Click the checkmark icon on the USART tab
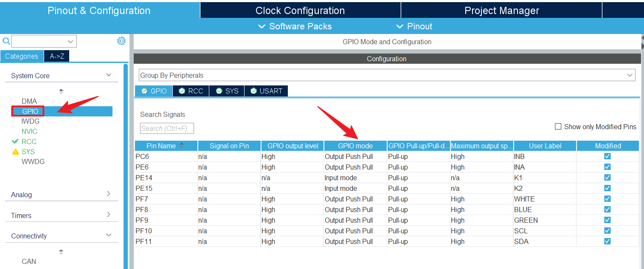The image size is (644, 269). click(253, 91)
